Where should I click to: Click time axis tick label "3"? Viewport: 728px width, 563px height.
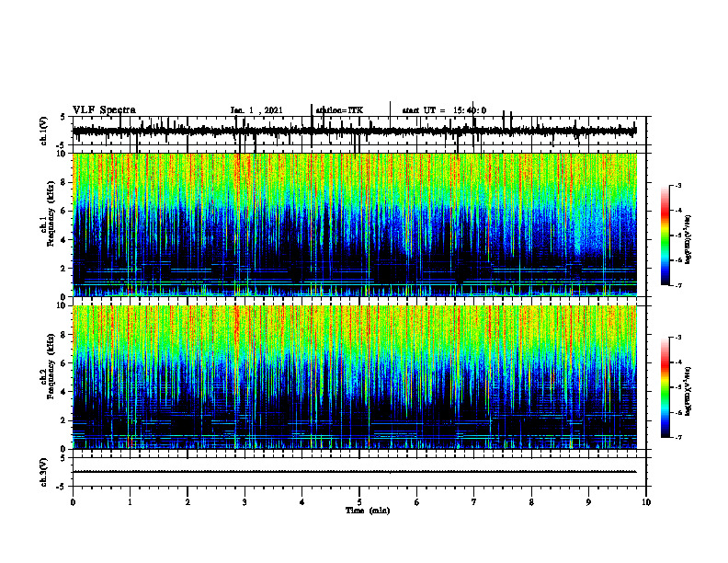(245, 502)
